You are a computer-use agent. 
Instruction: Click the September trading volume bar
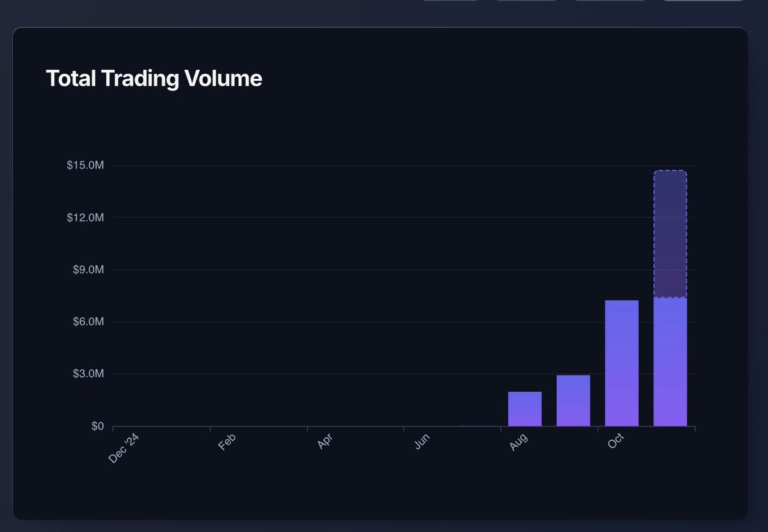pyautogui.click(x=573, y=401)
